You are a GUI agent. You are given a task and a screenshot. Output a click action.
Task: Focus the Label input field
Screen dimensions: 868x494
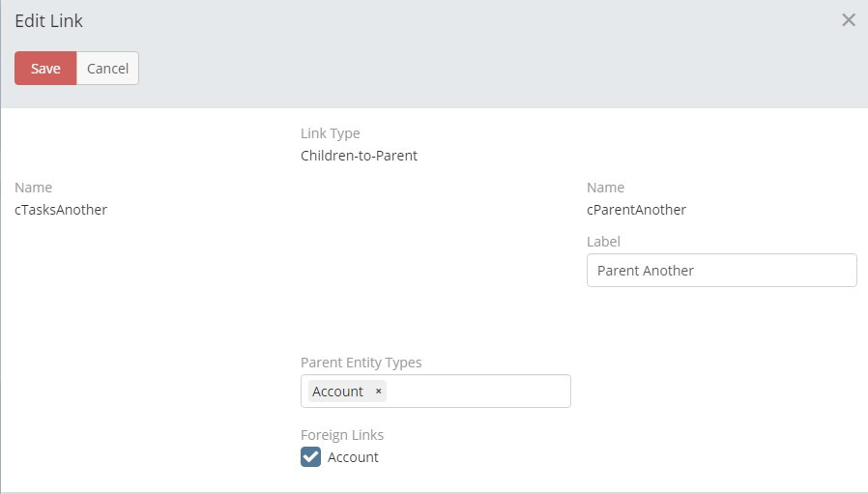tap(721, 271)
